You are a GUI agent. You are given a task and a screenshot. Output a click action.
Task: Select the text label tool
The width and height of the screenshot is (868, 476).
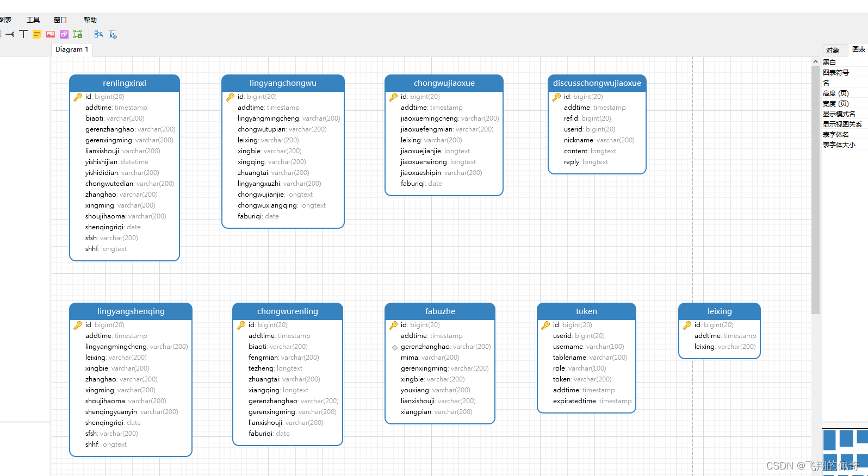(23, 34)
